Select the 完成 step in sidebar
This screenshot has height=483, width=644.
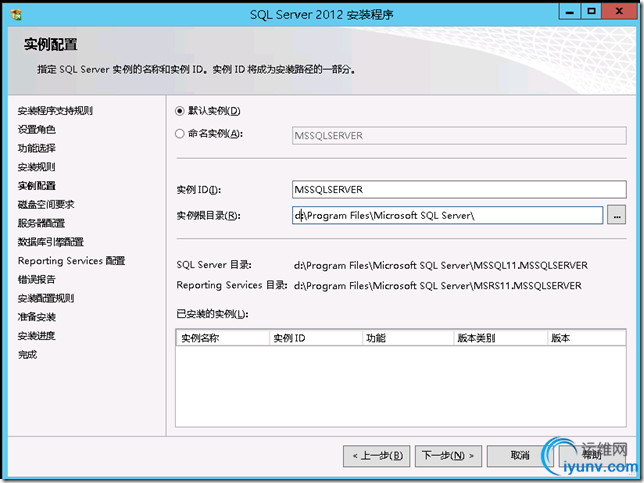pyautogui.click(x=27, y=355)
